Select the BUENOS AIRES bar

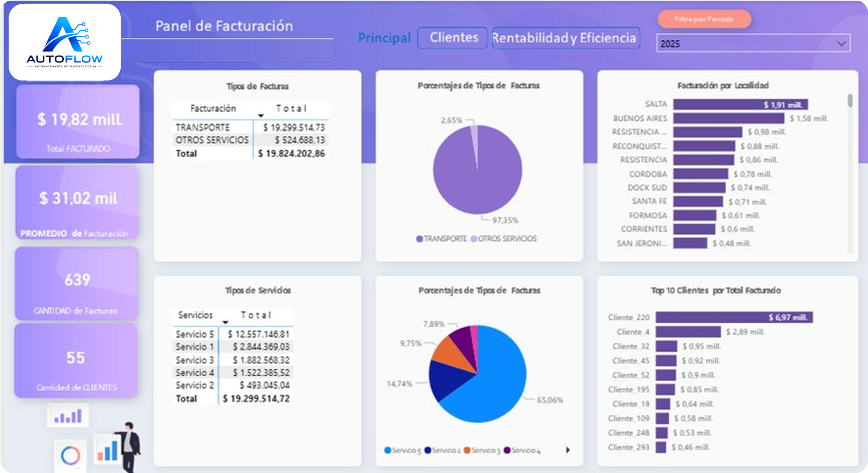point(729,118)
